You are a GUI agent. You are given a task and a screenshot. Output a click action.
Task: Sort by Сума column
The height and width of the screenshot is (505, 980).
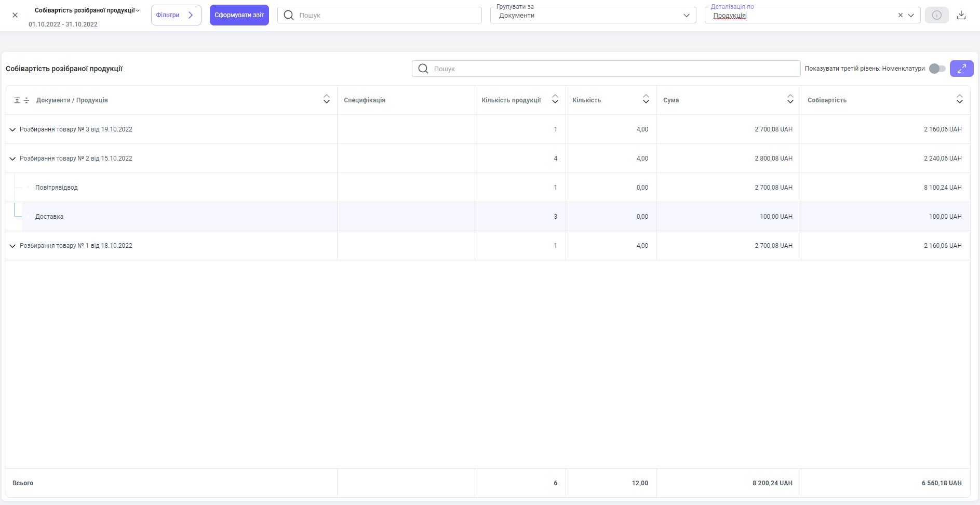790,99
